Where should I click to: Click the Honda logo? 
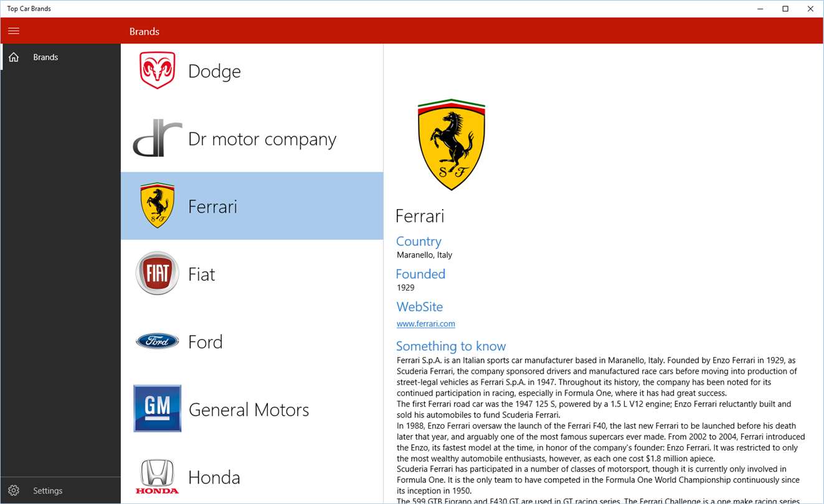tap(158, 477)
